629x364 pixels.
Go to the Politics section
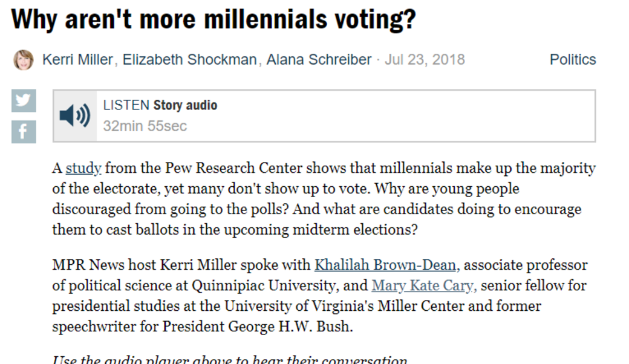click(x=572, y=60)
